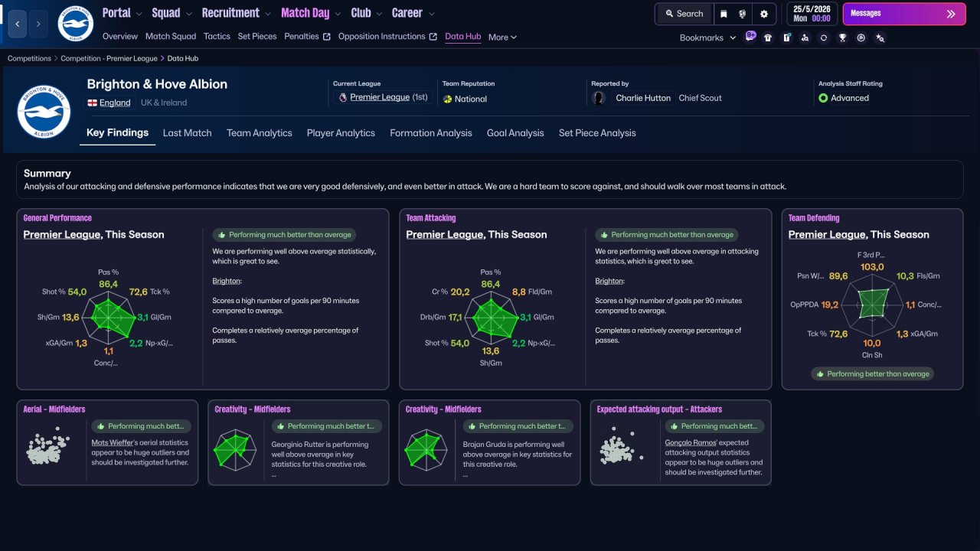Open the Overview submenu item
Viewport: 980px width, 551px height.
pos(120,37)
